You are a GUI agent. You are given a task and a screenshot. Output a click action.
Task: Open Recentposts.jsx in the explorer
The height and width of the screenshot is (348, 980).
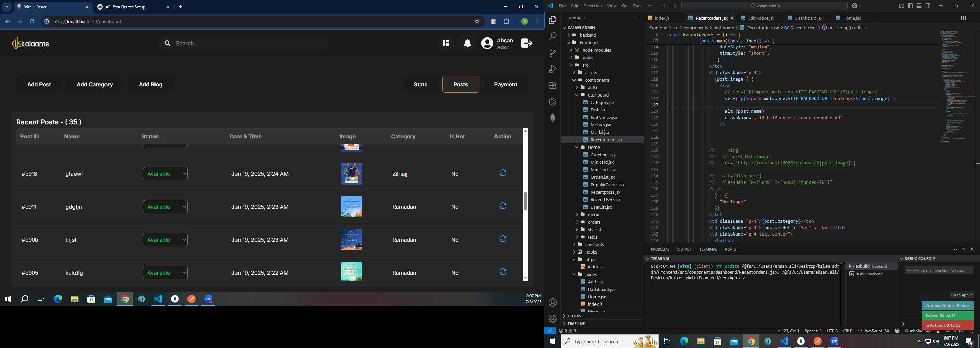pyautogui.click(x=605, y=192)
